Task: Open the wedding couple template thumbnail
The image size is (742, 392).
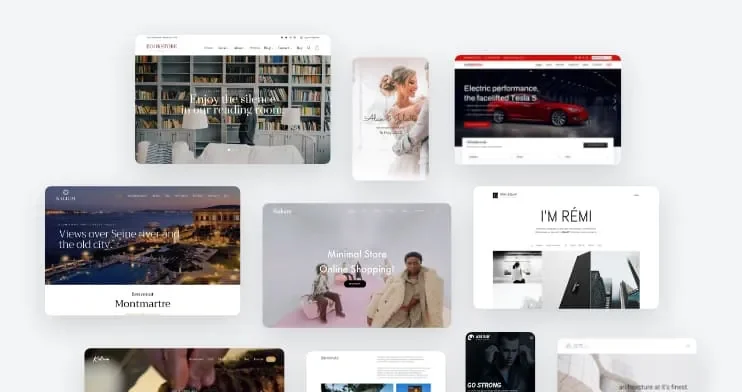Action: coord(390,119)
